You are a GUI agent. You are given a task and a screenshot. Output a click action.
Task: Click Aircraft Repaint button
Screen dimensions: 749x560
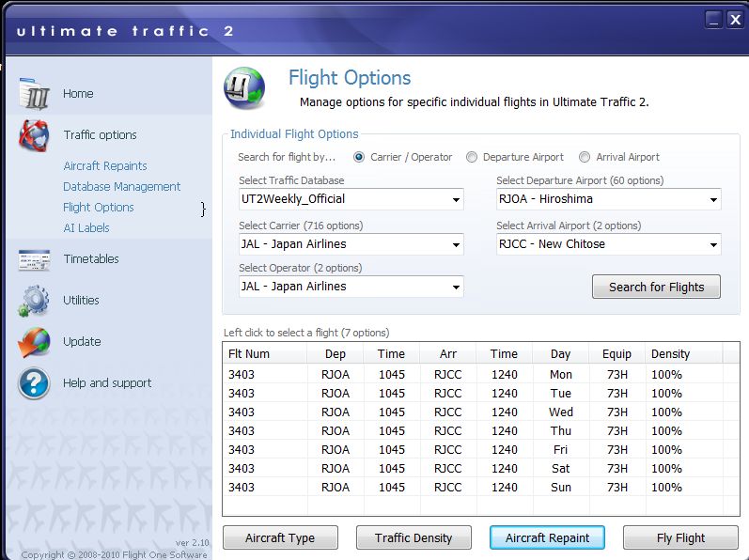(x=548, y=538)
